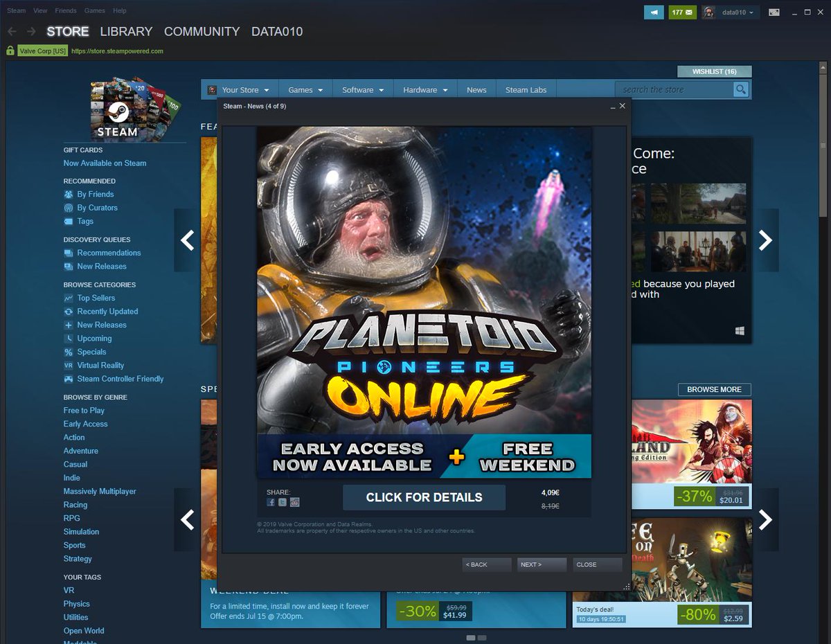Image resolution: width=831 pixels, height=644 pixels.
Task: Click the Steam forward navigation arrow
Action: coord(31,31)
